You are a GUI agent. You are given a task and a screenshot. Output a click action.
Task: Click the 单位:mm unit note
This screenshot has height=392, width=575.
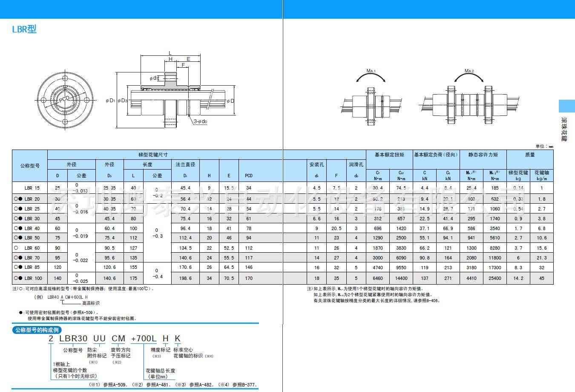point(545,147)
